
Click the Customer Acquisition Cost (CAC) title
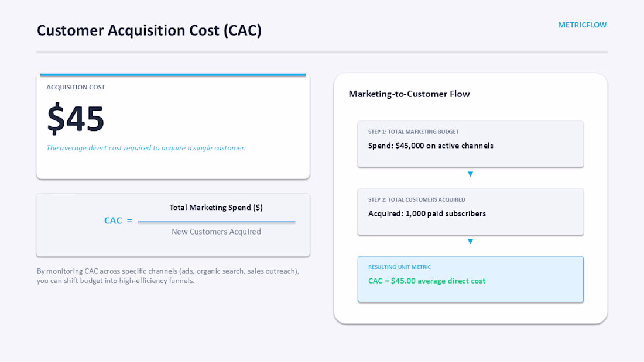tap(149, 30)
